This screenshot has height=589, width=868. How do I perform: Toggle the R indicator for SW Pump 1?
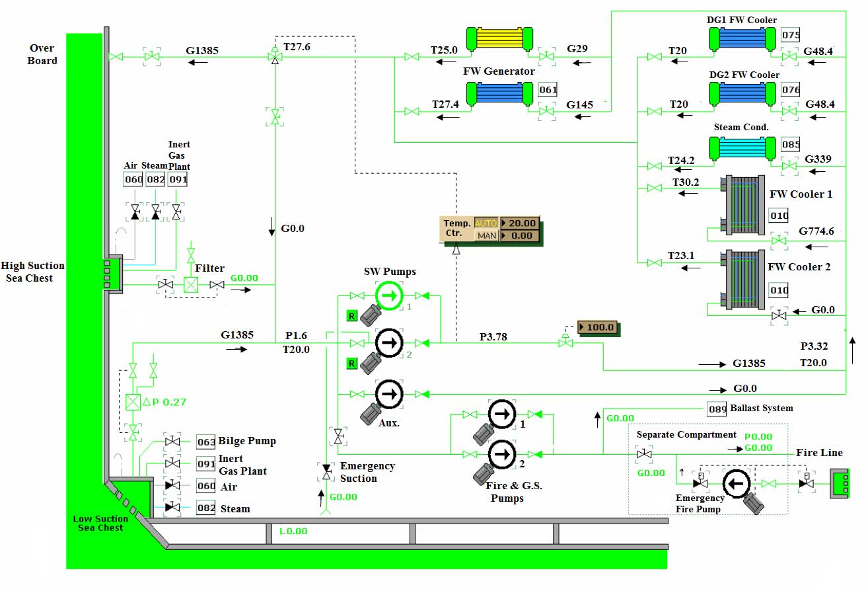point(352,316)
